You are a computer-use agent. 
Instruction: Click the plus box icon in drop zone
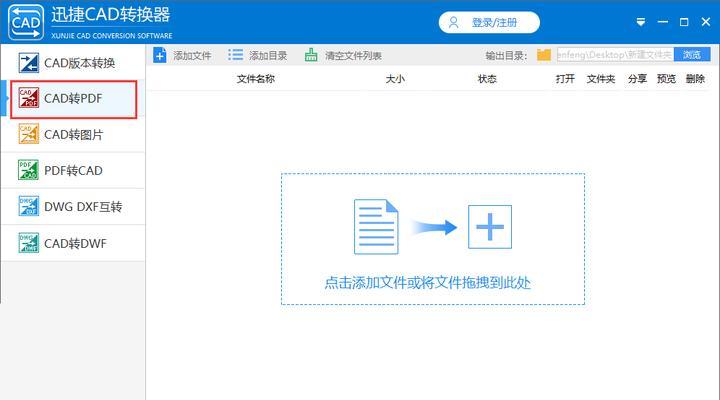tap(490, 227)
